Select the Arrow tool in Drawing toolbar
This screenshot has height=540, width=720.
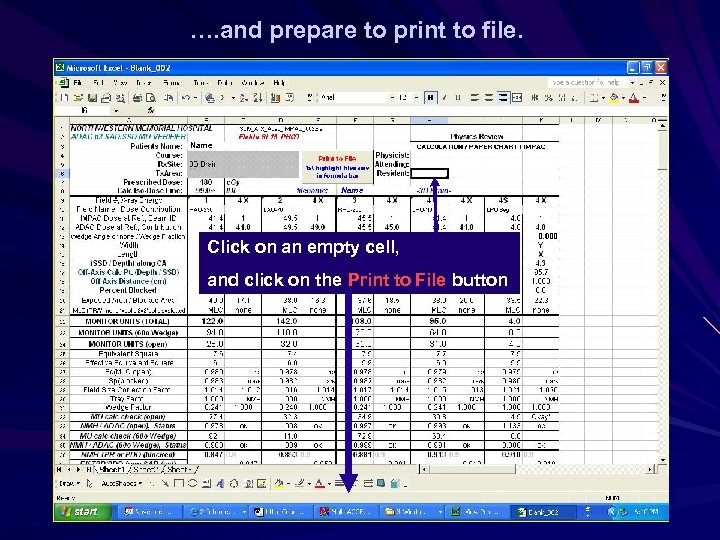point(165,483)
